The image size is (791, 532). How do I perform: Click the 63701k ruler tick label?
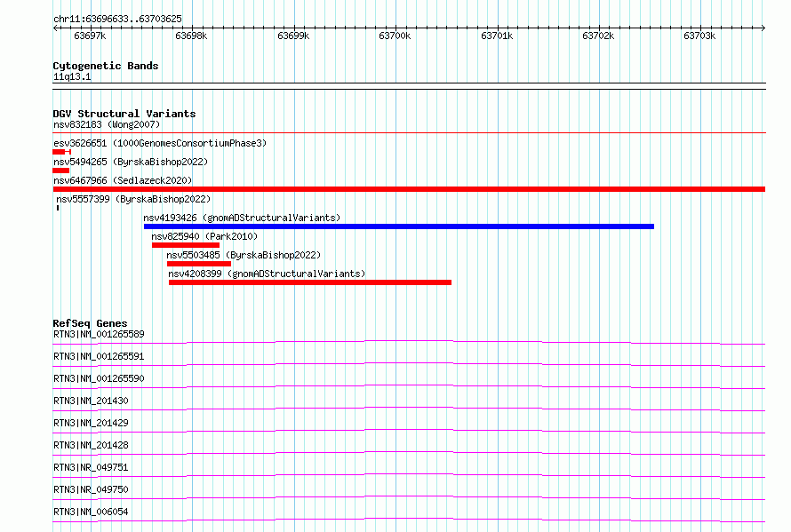pos(497,36)
